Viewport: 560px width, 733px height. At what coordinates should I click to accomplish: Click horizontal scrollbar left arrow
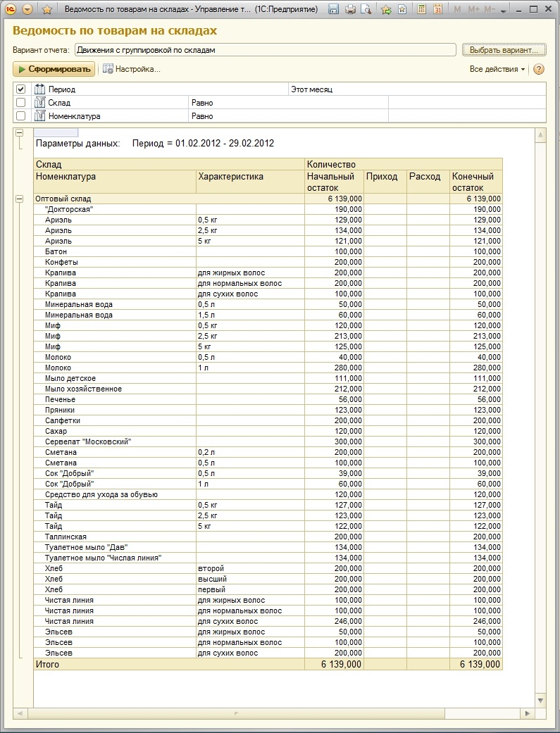20,713
